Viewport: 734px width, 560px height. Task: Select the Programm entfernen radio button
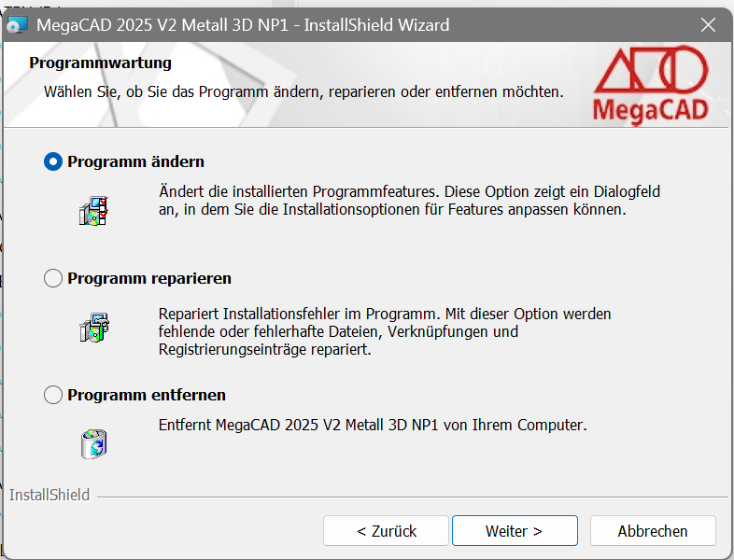coord(53,395)
